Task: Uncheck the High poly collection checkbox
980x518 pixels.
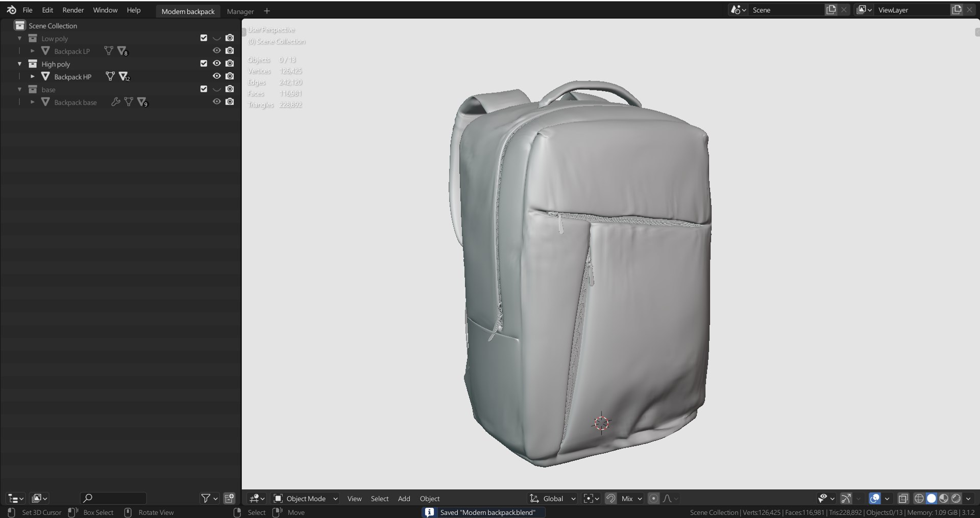Action: coord(204,63)
